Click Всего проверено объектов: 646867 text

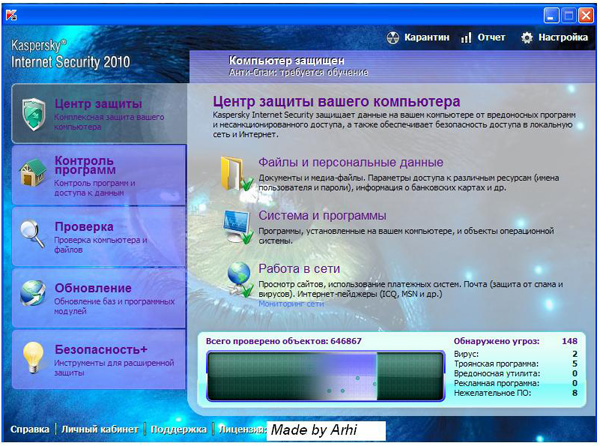coord(284,341)
